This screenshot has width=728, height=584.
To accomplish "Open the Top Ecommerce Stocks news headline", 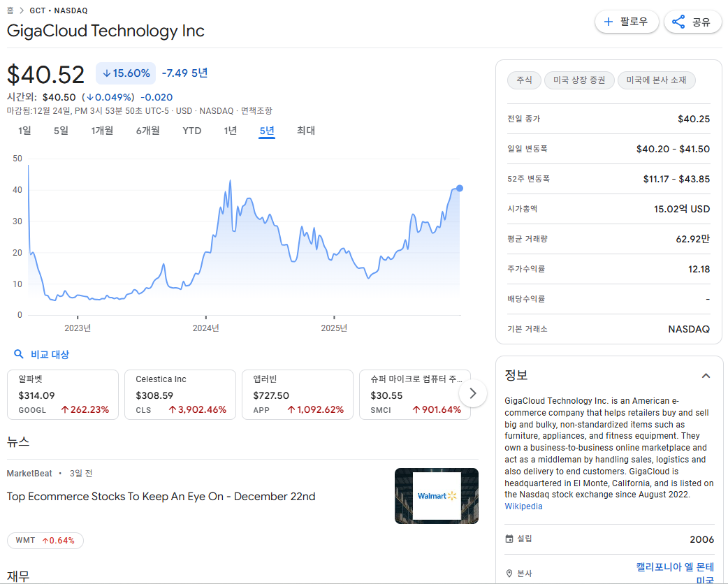I will tap(161, 496).
